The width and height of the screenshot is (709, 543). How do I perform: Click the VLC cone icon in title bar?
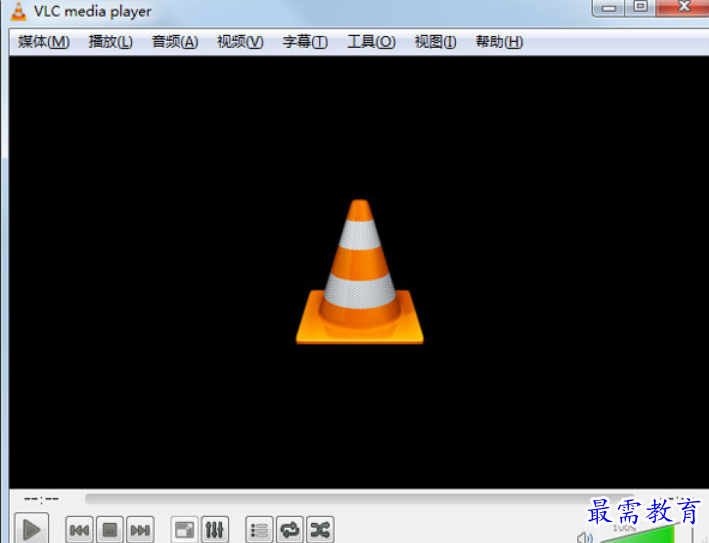(x=19, y=11)
